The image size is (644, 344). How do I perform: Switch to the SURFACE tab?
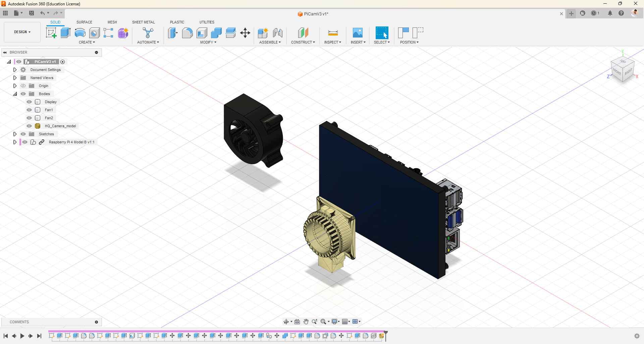click(84, 22)
